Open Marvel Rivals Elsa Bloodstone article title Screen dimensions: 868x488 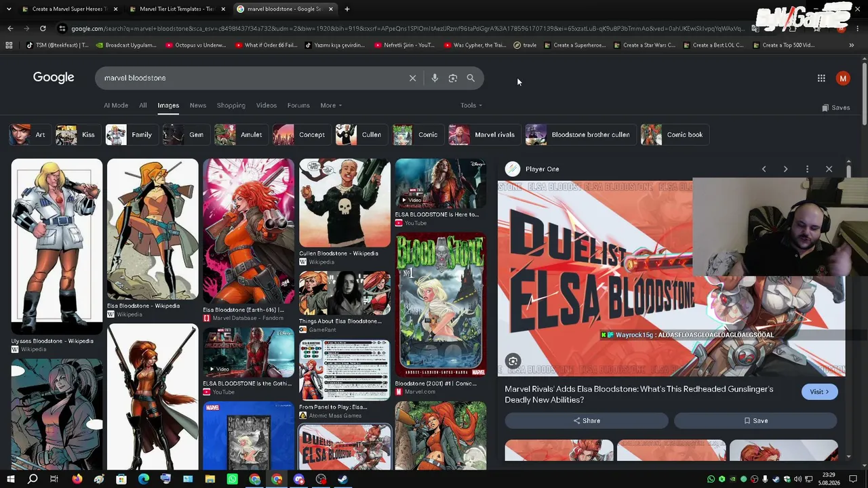coord(639,394)
